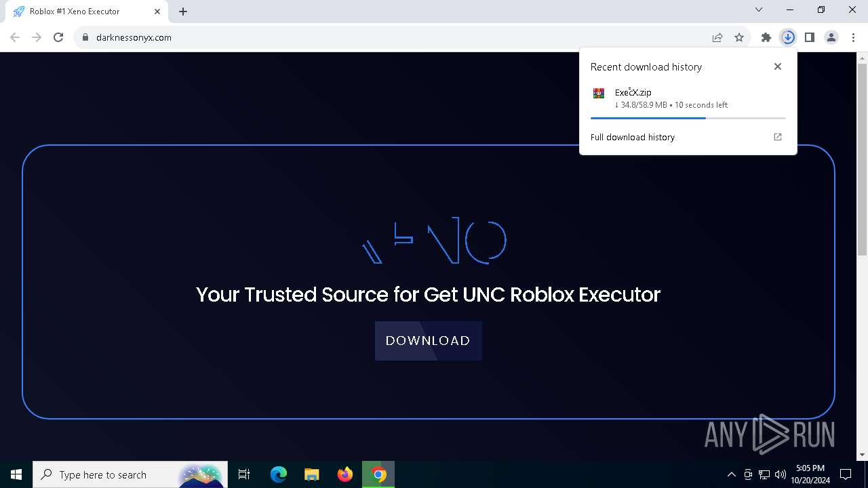Screen dimensions: 868x488
Task: Click the XENO logo
Action: [x=434, y=241]
